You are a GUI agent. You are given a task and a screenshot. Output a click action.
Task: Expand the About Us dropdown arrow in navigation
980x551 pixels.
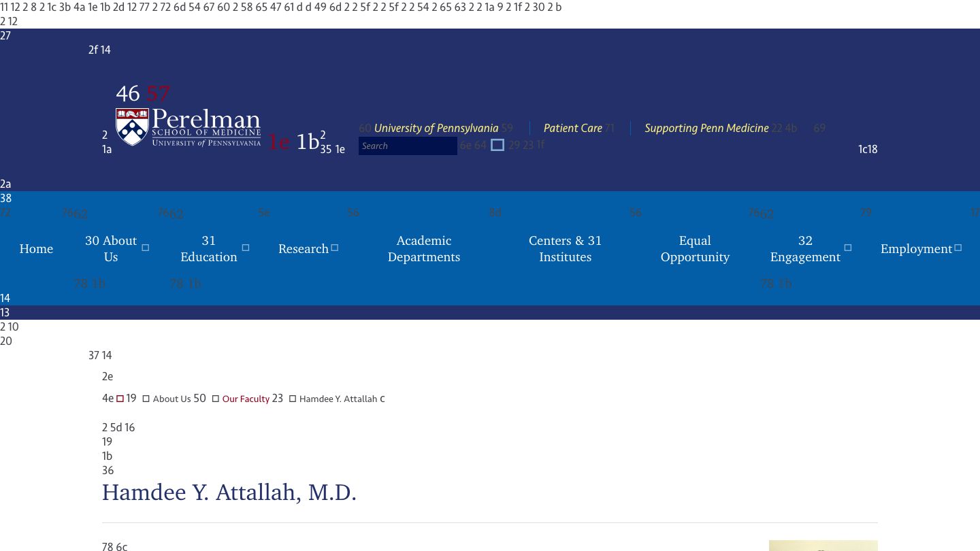[145, 248]
